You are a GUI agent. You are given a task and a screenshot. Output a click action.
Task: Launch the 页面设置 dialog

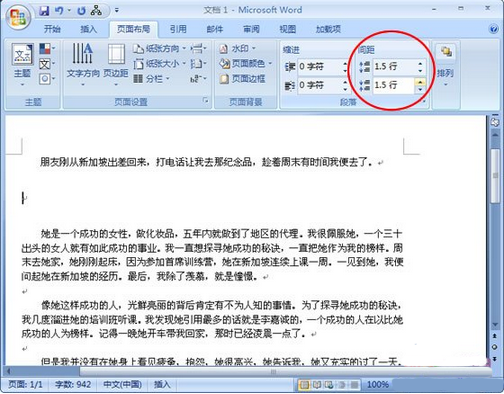tap(206, 100)
